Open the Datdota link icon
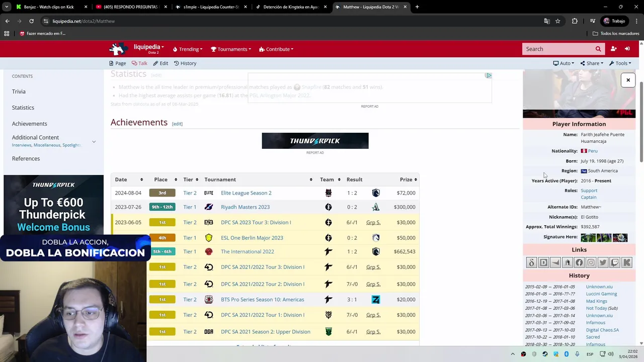 coord(531,262)
